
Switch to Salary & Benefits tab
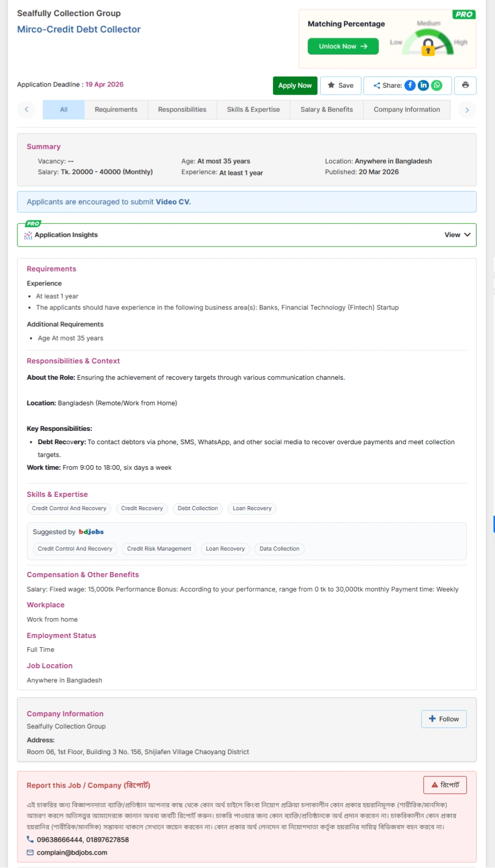coord(327,109)
